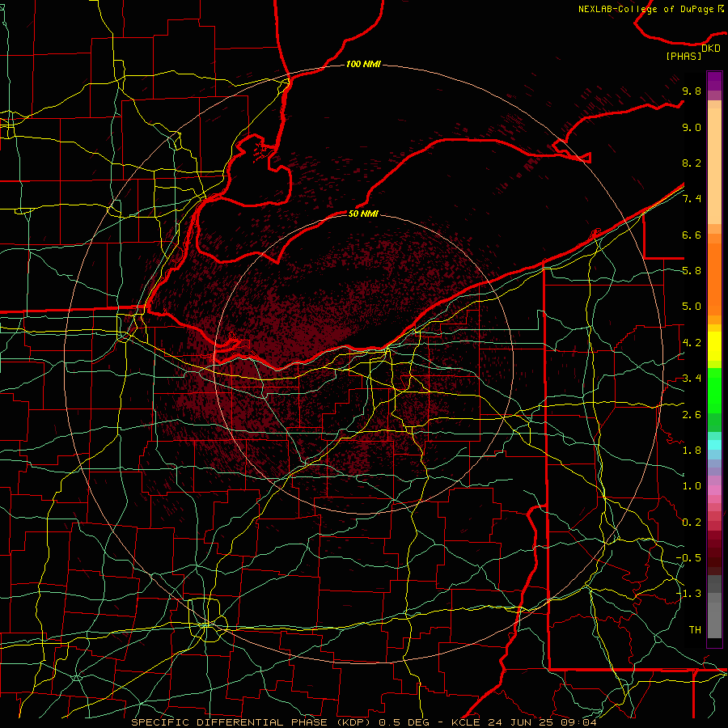Screen dimensions: 728x728
Task: Click the SPECIFIC DIFFERENTIAL PHASE caption text
Action: click(231, 722)
